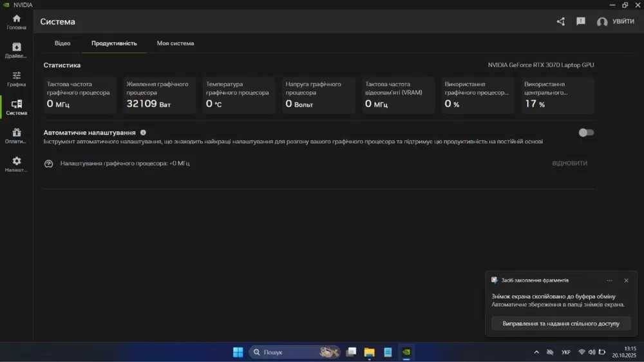The image size is (644, 362).
Task: Switch to the Відео tab
Action: coord(62,43)
